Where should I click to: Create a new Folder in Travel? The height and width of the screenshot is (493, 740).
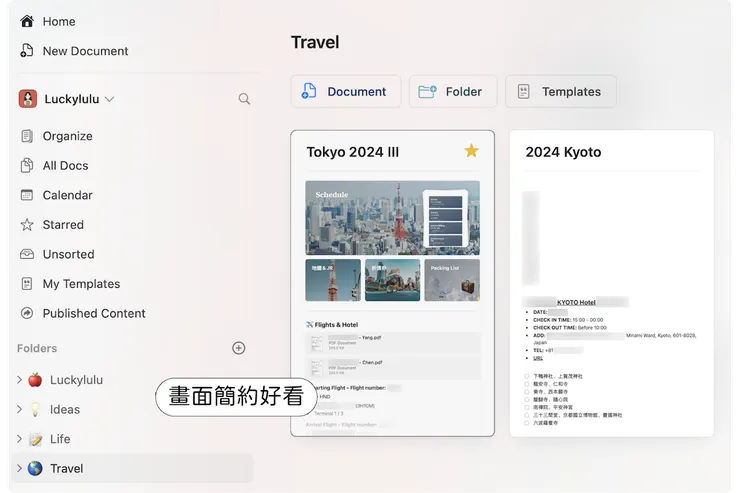point(453,91)
